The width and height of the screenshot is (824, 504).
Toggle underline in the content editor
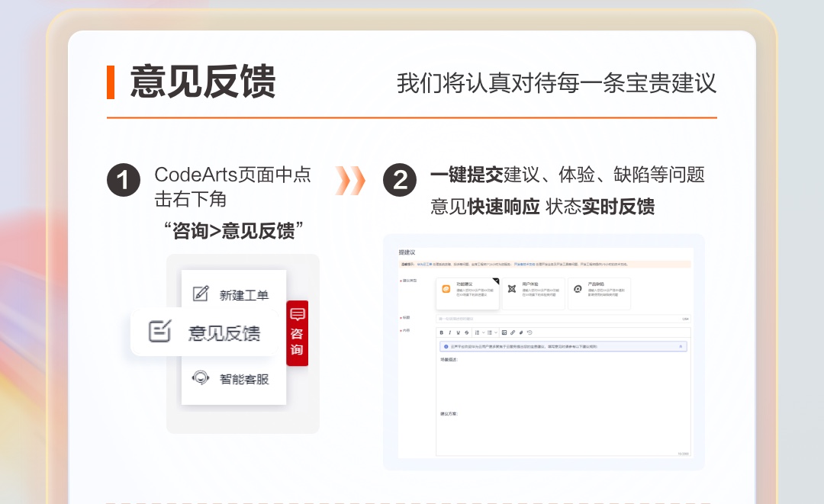459,332
